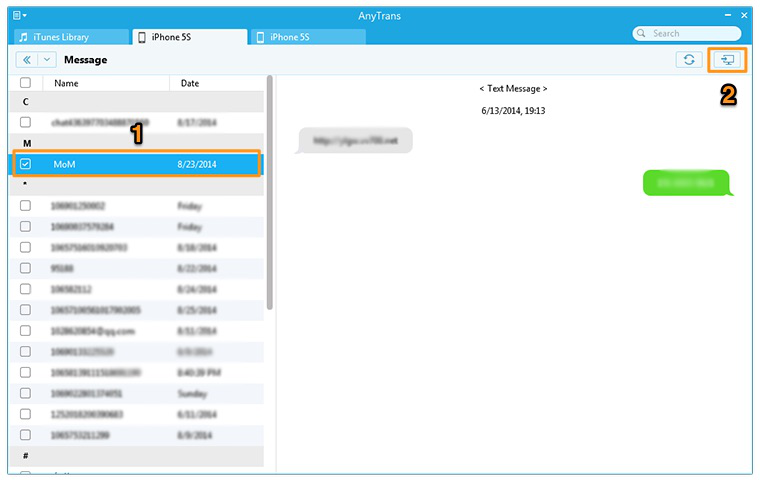Click the refresh messages icon
The image size is (760, 481).
click(689, 60)
